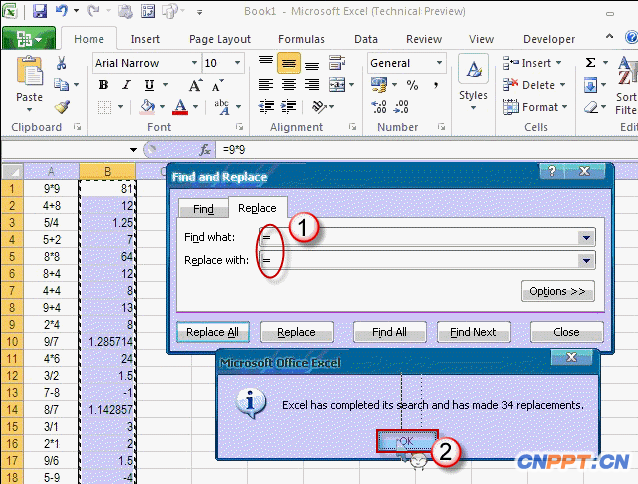Expand the Name Box dropdown

[x=133, y=150]
